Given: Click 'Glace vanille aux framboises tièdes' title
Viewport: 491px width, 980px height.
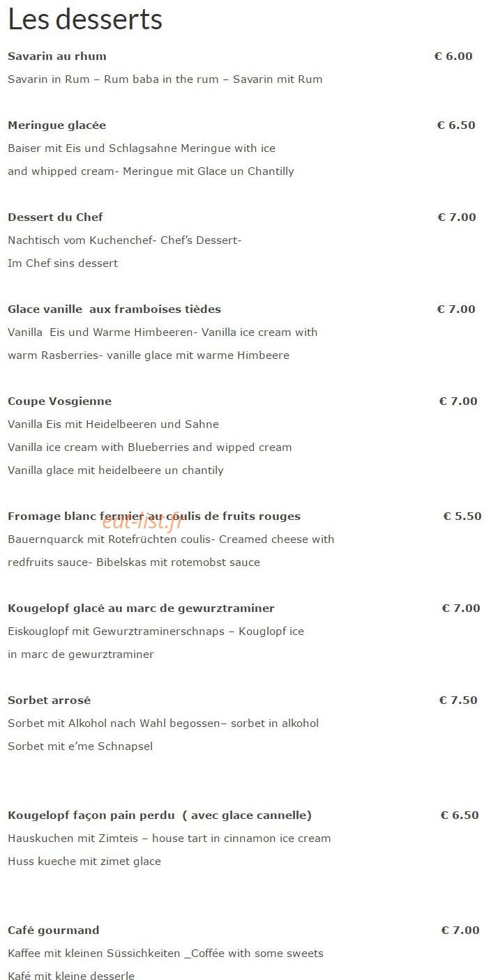Looking at the screenshot, I should coord(114,309).
